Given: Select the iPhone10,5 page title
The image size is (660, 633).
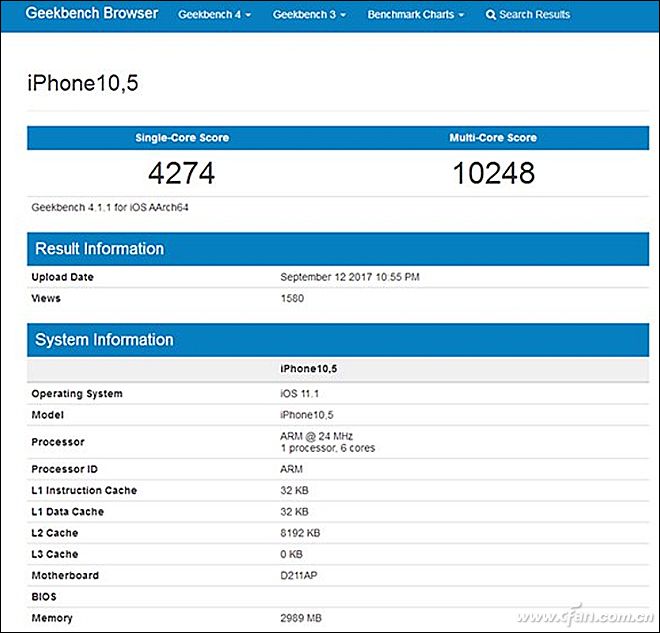Looking at the screenshot, I should coord(83,83).
